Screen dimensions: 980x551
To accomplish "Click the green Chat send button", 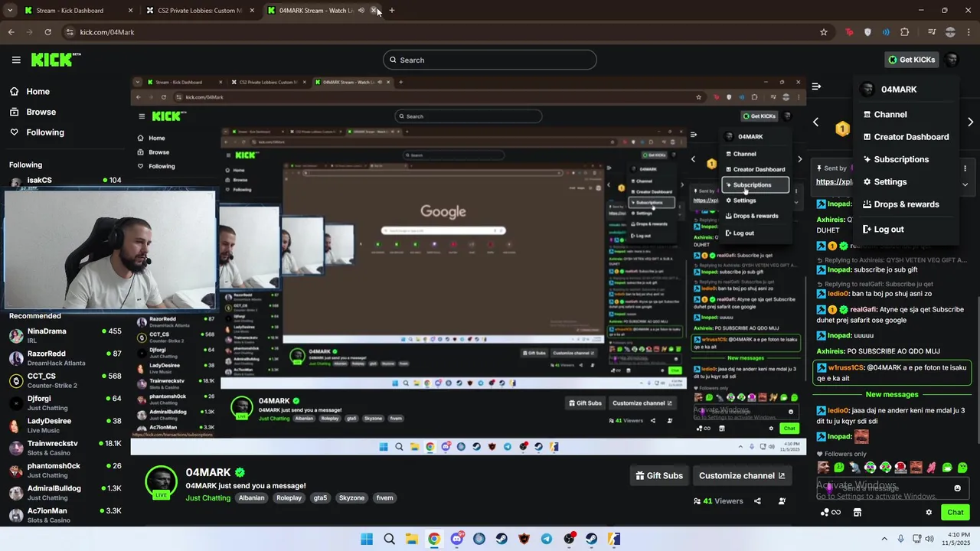I will (x=955, y=512).
